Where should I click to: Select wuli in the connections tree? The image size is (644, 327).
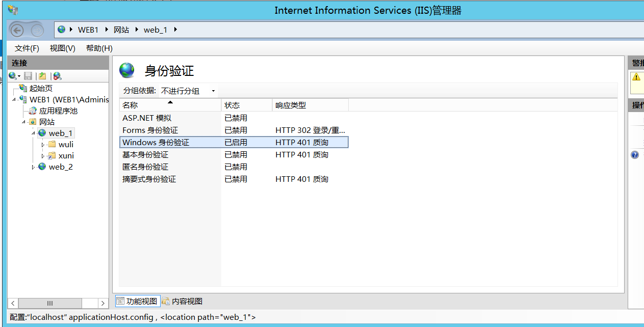66,144
